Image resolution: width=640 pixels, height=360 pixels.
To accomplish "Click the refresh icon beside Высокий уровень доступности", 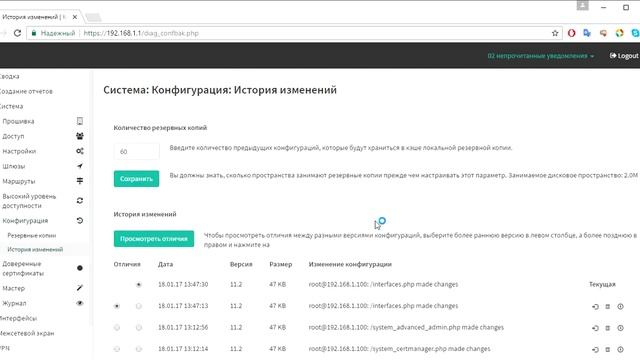I will (80, 201).
